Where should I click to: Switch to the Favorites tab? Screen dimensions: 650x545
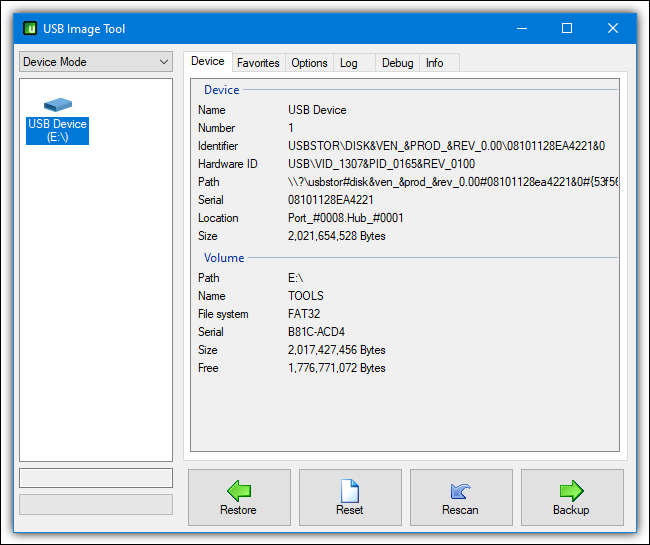point(258,63)
